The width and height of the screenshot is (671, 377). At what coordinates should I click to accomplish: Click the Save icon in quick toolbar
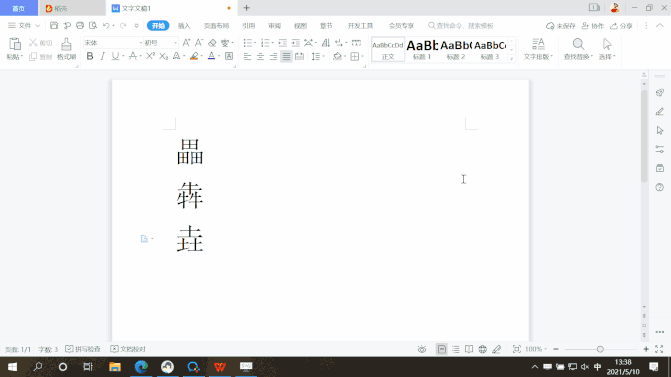tap(54, 26)
